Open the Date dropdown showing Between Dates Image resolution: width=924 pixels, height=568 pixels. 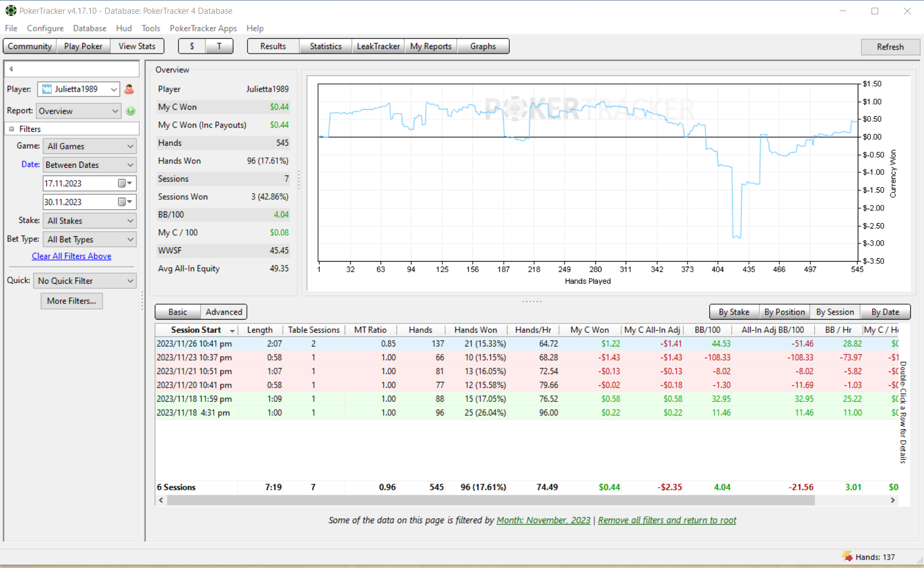[89, 164]
